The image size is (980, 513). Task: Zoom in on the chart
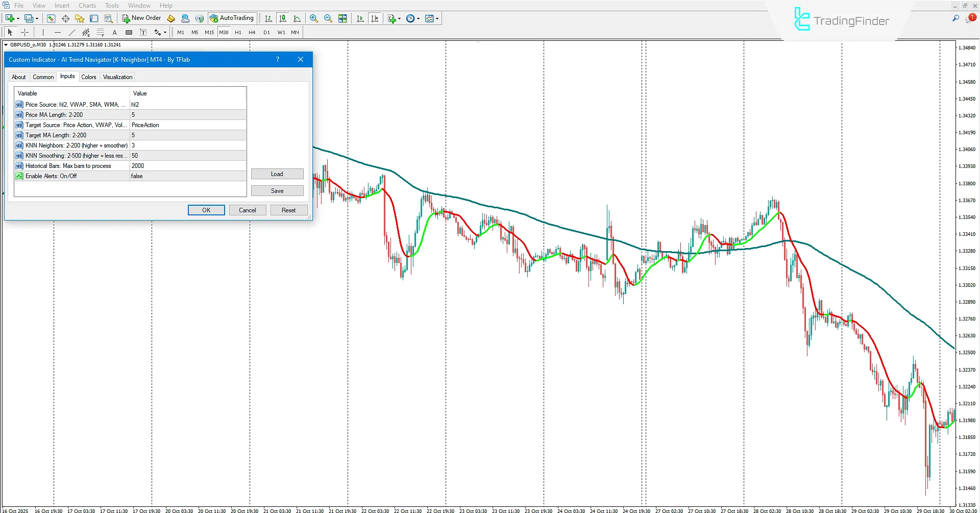pos(313,18)
